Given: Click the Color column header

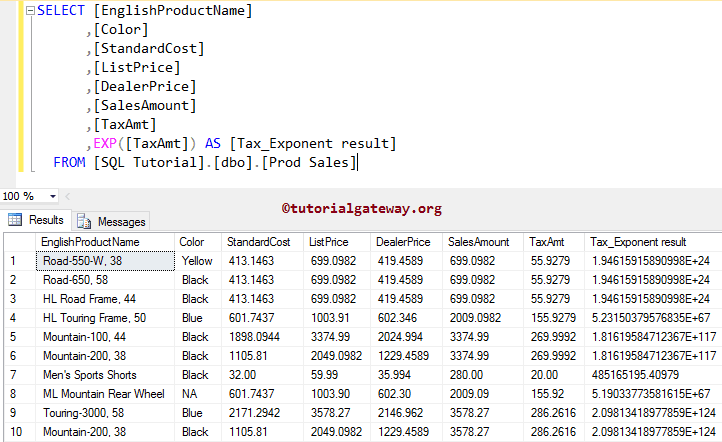Looking at the screenshot, I should pos(198,242).
